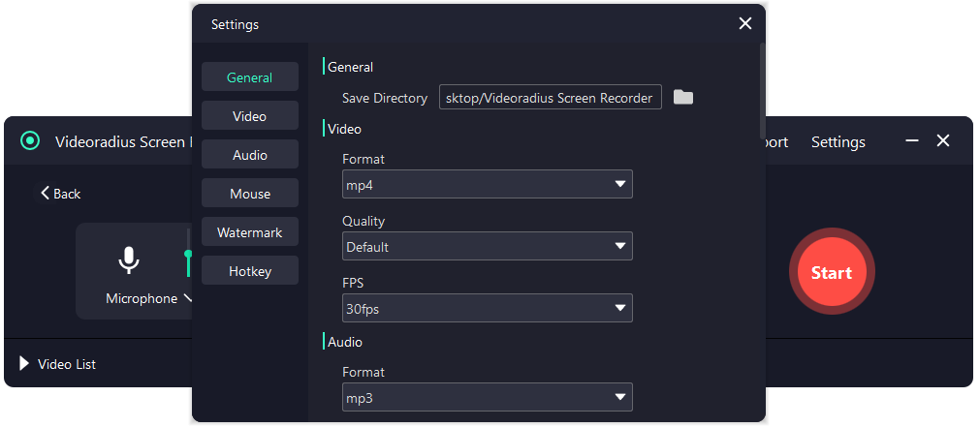Click the Quality label text
980x427 pixels.
[x=364, y=221]
